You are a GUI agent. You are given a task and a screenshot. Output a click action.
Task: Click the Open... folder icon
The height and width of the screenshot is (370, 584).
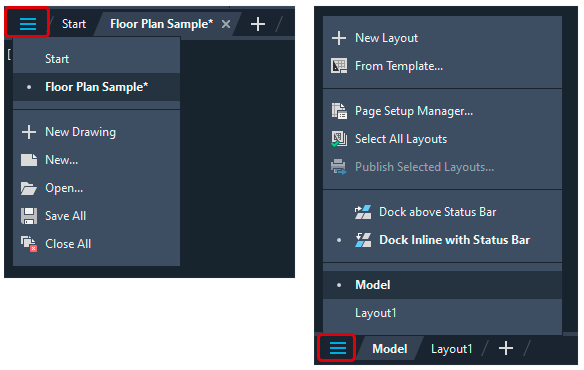[x=29, y=188]
